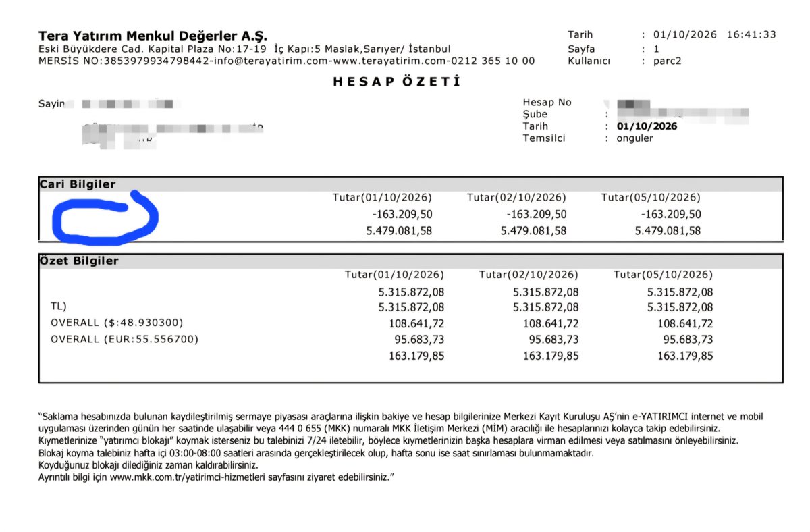Click the Şube label
Screen dimensions: 810x532
(x=535, y=114)
